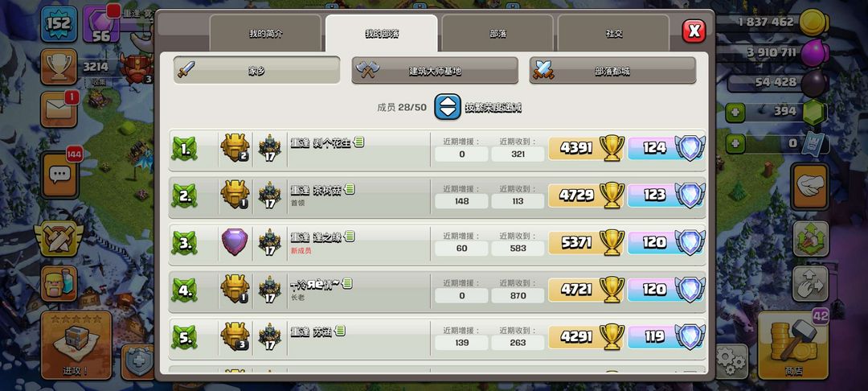Switch to the 我的简介 profile tab
This screenshot has height=391, width=868.
pos(265,33)
